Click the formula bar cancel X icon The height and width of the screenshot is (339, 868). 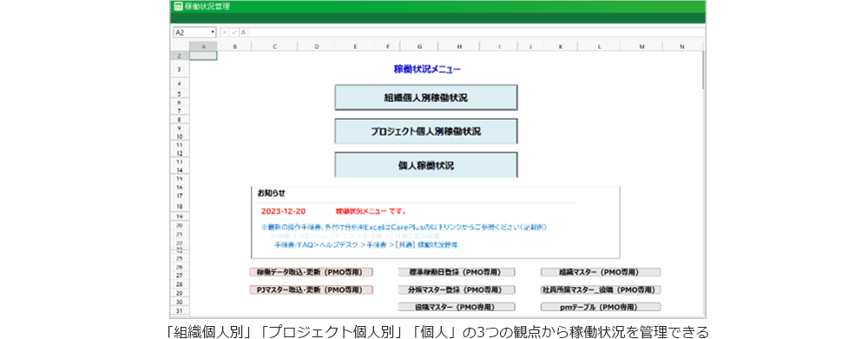pos(225,32)
